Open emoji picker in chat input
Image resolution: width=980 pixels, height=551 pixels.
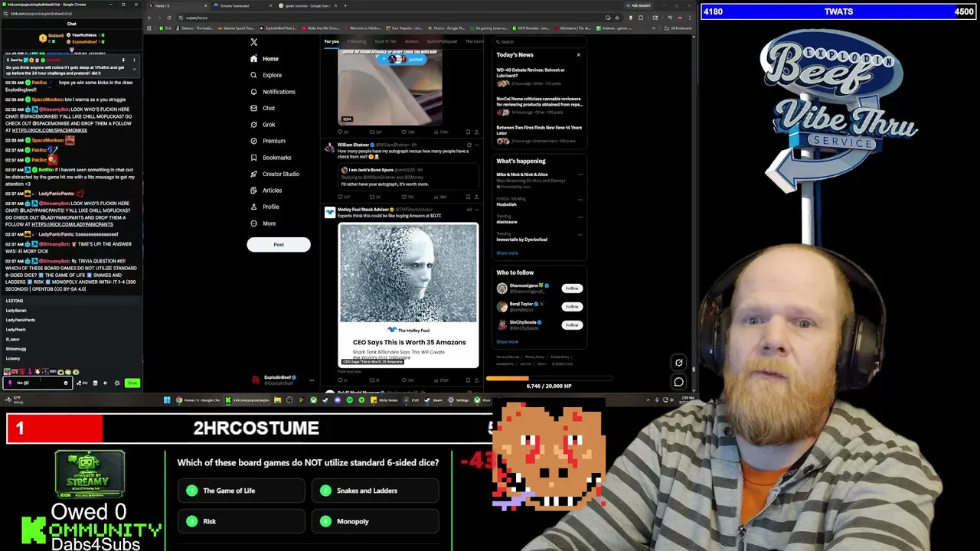pos(66,383)
